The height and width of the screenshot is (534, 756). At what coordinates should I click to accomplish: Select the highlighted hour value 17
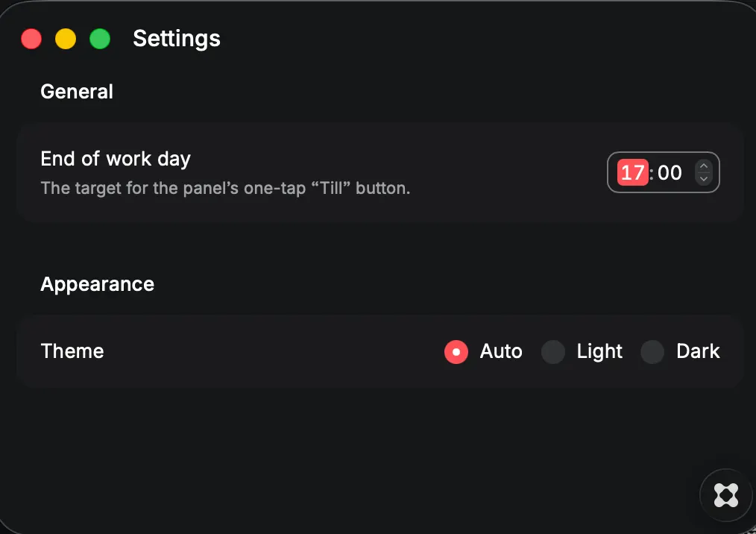coord(632,172)
